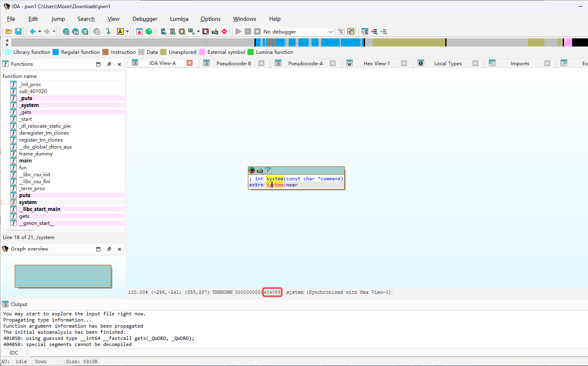
Task: Click the color palette icon in the node header
Action: [252, 171]
